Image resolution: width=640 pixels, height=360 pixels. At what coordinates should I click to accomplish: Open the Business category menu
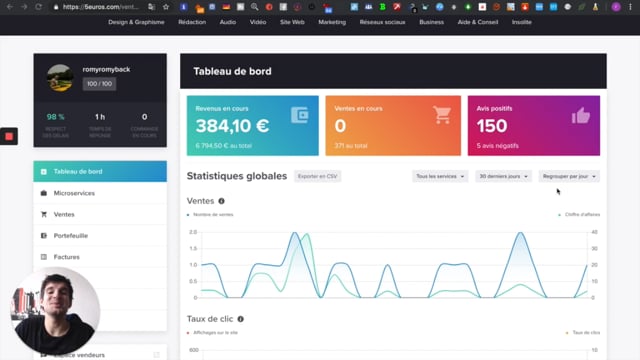coord(431,22)
